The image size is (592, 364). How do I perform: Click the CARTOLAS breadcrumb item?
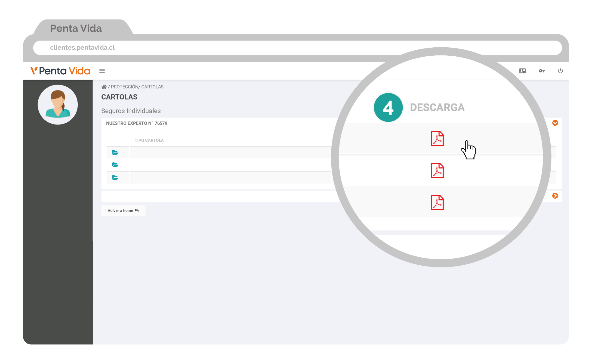[x=152, y=87]
